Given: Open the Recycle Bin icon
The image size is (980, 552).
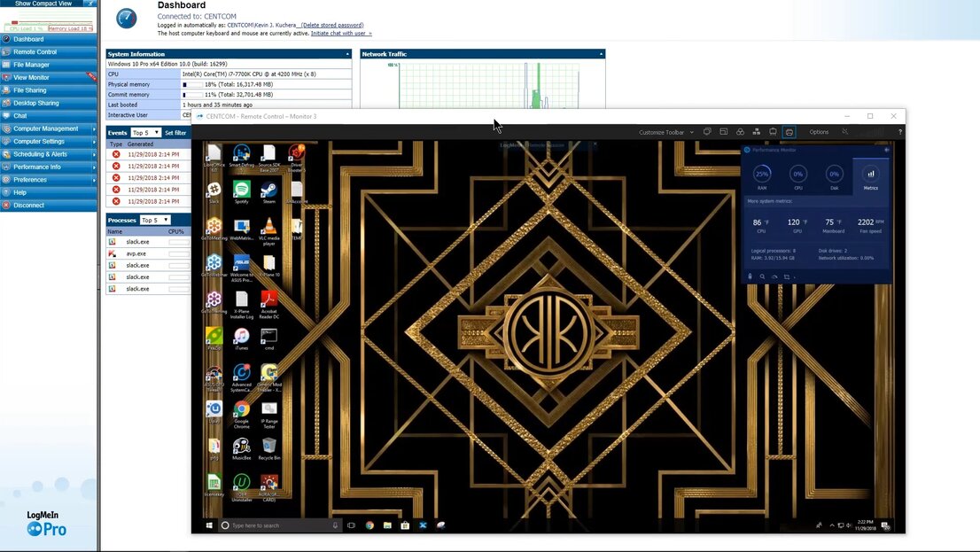Looking at the screenshot, I should (x=269, y=447).
